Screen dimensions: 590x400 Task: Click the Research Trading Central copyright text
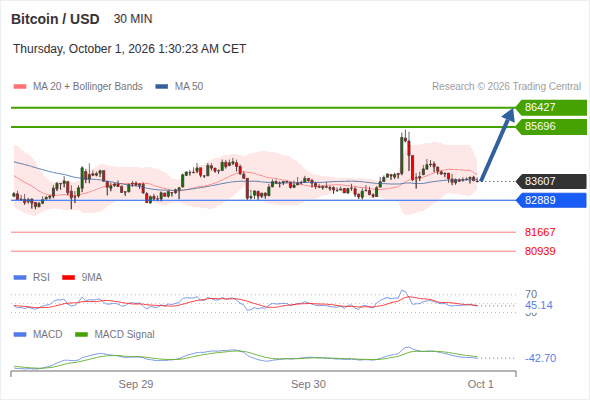[506, 87]
